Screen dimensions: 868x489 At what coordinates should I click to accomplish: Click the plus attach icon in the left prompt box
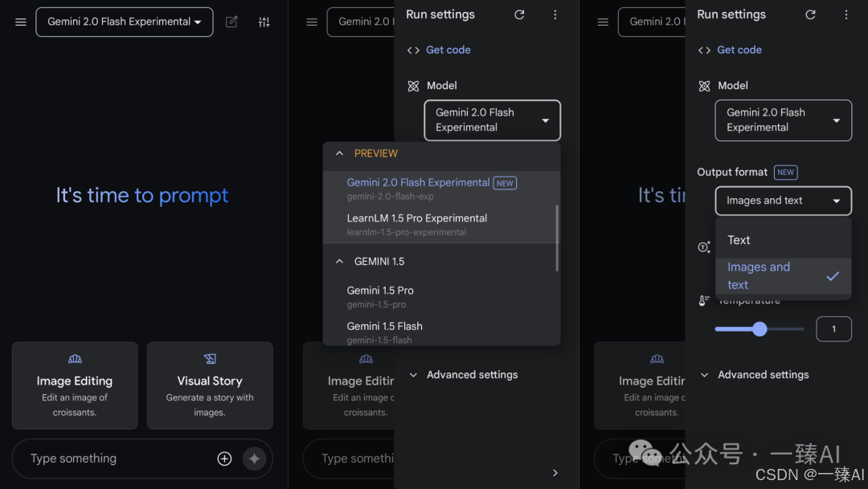coord(224,458)
